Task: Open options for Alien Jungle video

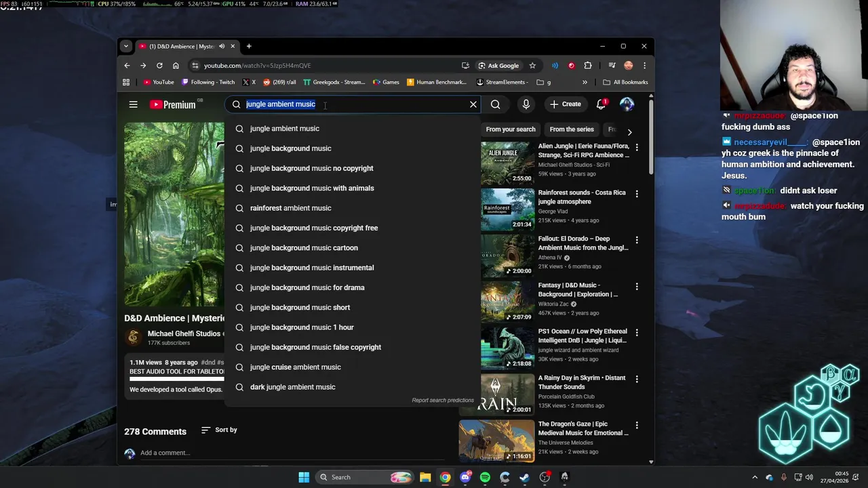Action: 637,147
